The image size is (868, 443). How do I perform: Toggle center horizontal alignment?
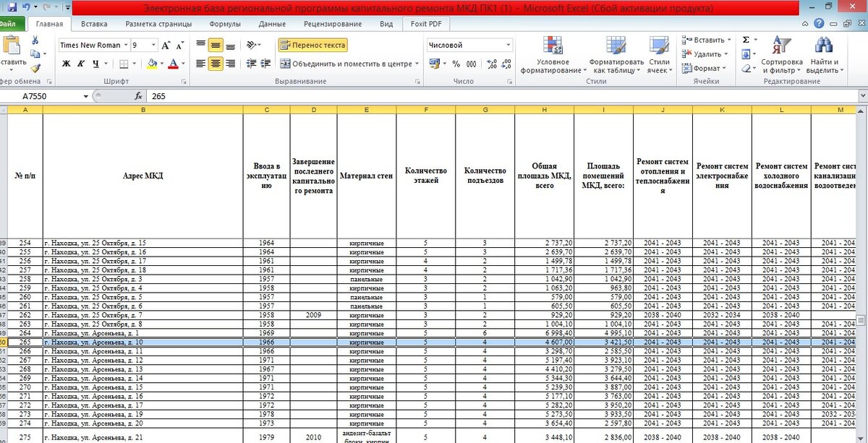216,64
